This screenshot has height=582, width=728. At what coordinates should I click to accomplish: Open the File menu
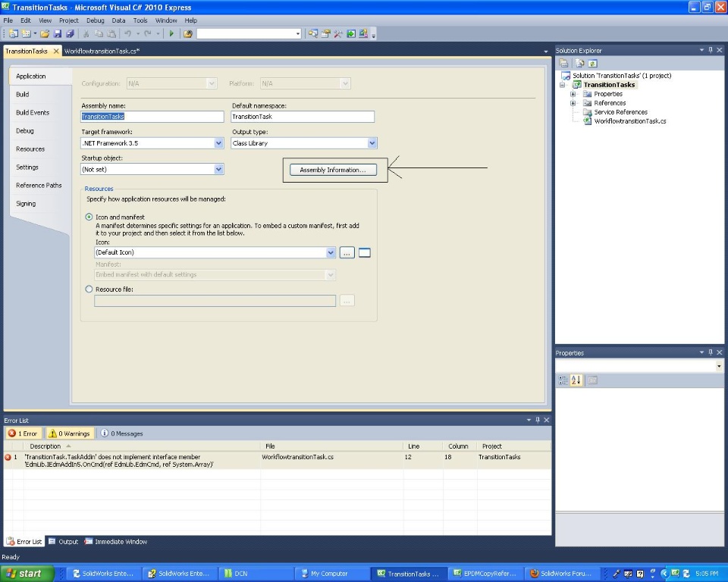(x=8, y=20)
